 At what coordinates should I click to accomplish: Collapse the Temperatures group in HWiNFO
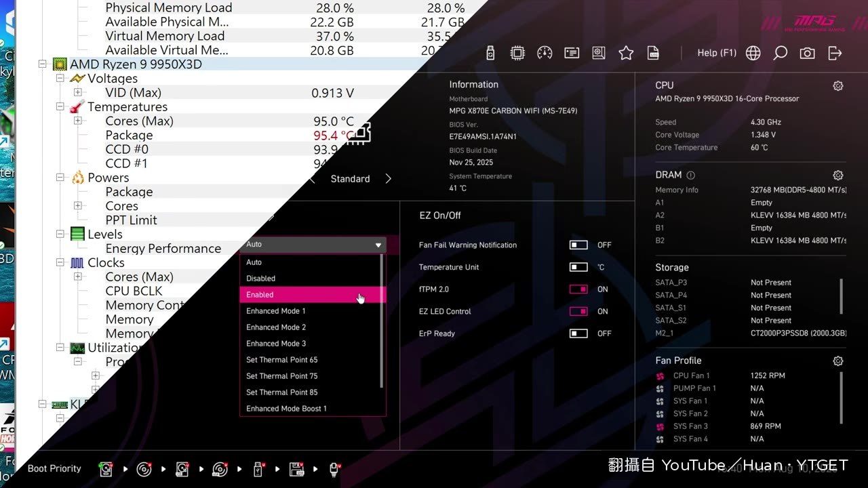(x=60, y=107)
